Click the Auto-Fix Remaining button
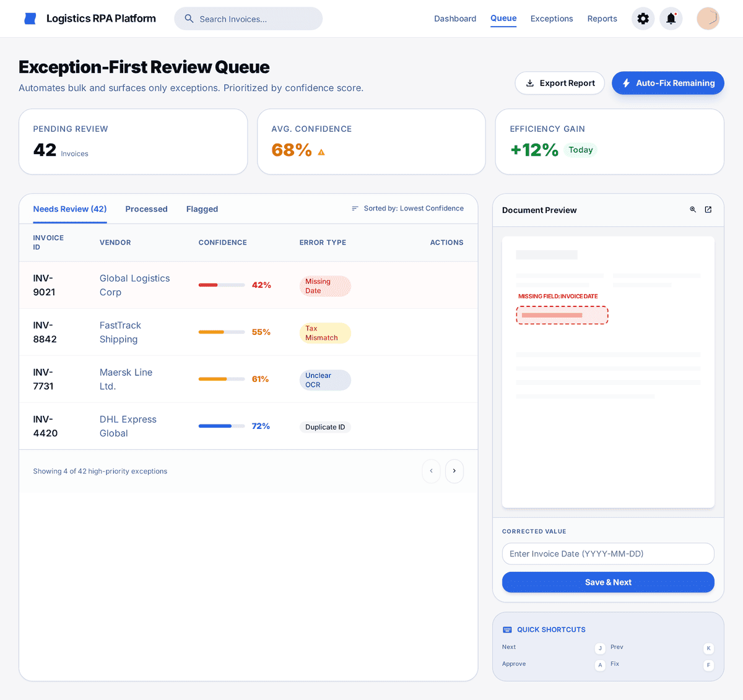 coord(667,82)
